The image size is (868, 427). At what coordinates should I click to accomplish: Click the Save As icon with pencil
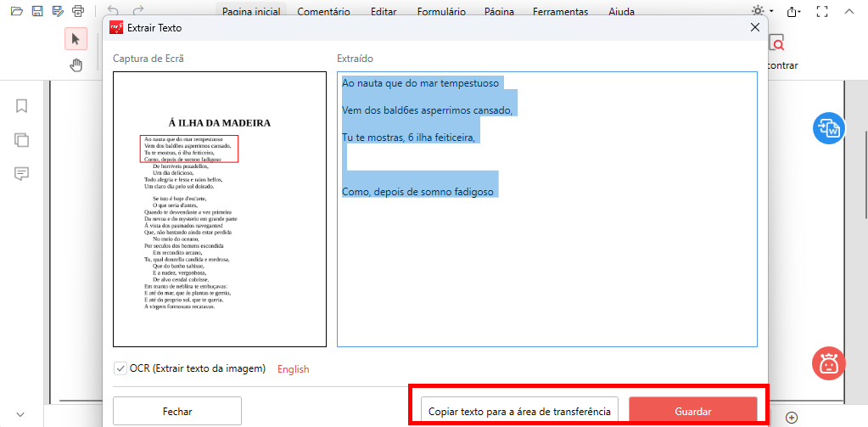pyautogui.click(x=58, y=10)
